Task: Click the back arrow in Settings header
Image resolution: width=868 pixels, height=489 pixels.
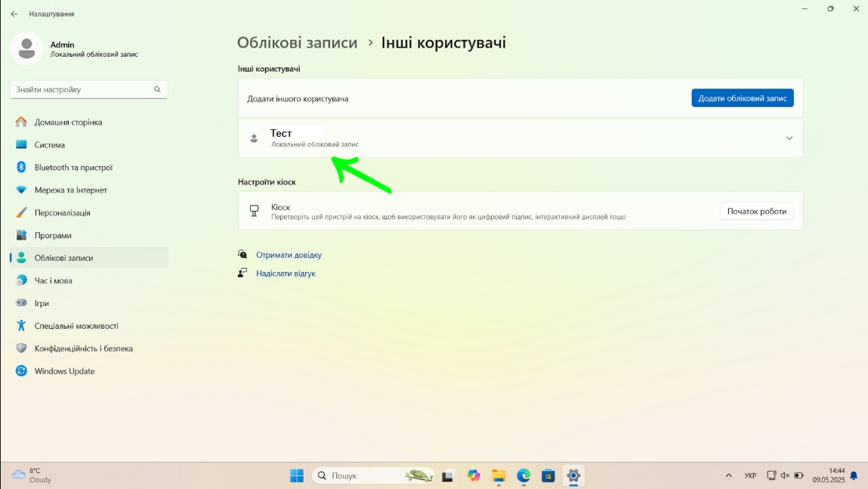Action: [x=14, y=14]
